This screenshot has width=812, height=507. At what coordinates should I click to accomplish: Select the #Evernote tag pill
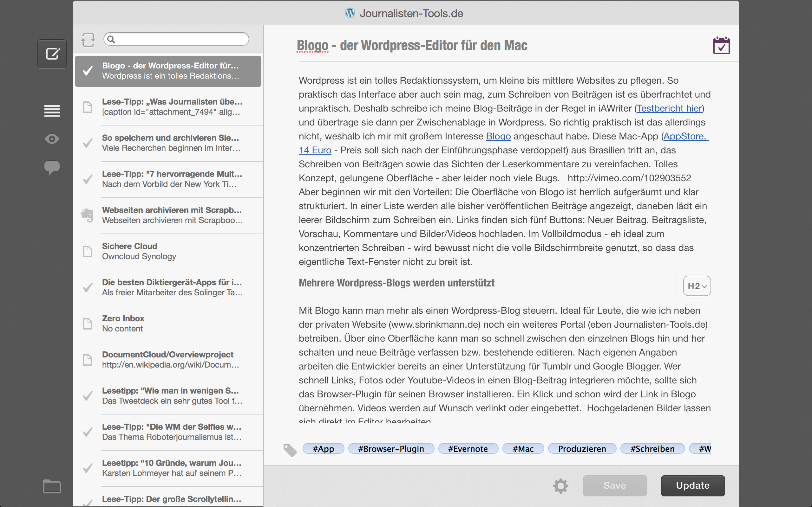pos(468,449)
